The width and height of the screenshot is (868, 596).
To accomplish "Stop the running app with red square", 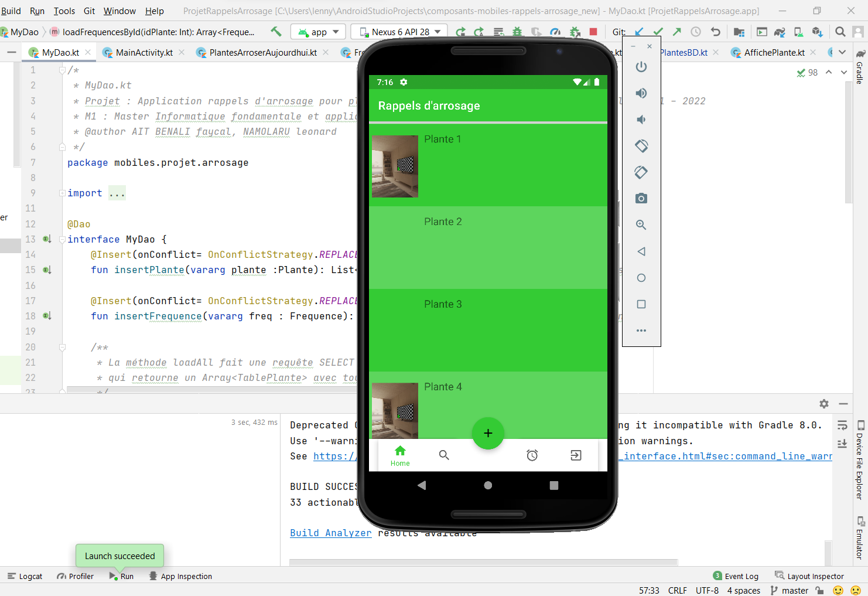I will tap(593, 32).
